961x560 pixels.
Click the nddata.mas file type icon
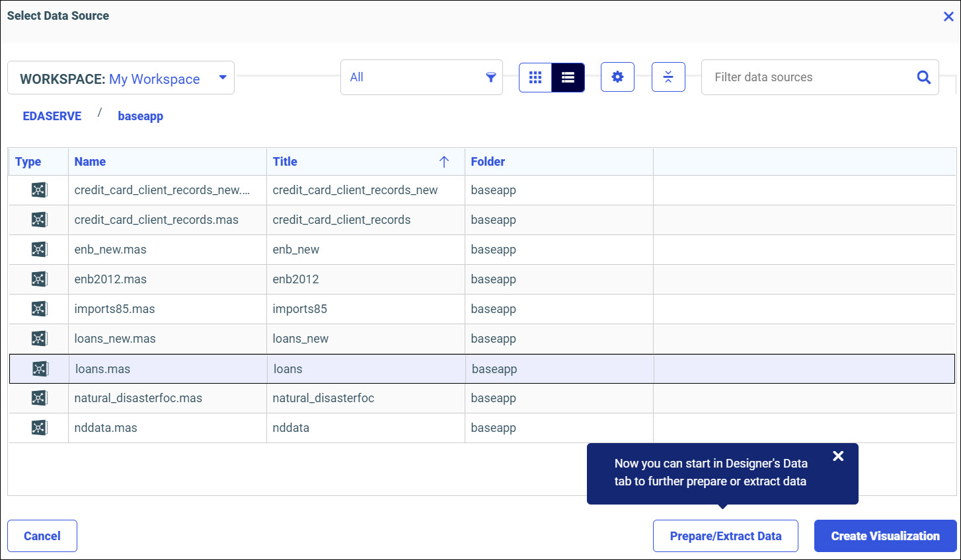pos(39,428)
